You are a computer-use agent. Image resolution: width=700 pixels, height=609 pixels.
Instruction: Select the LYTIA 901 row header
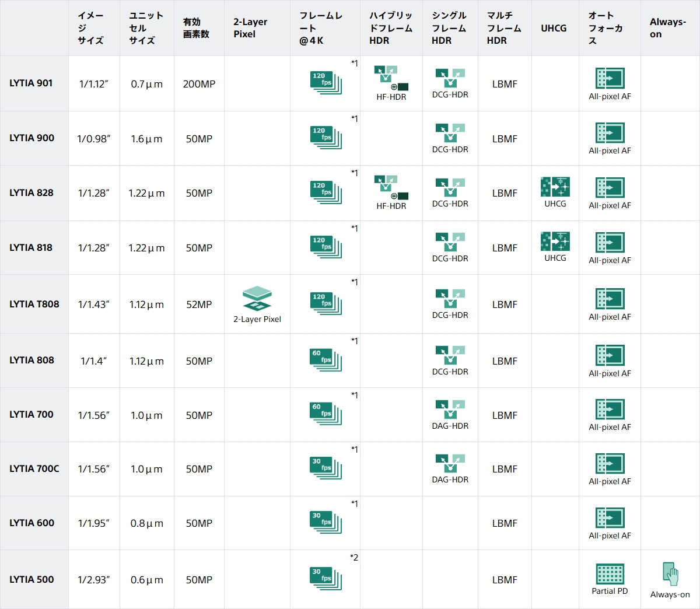pos(32,83)
